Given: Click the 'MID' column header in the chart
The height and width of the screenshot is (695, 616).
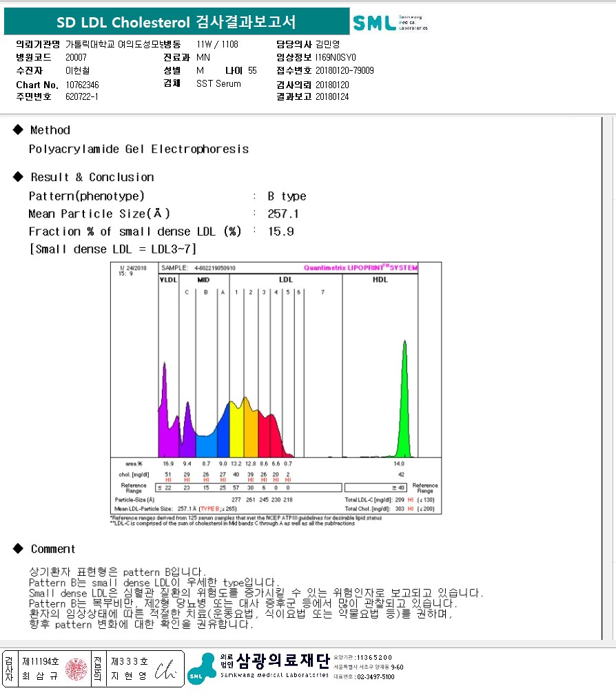Looking at the screenshot, I should click(x=203, y=280).
